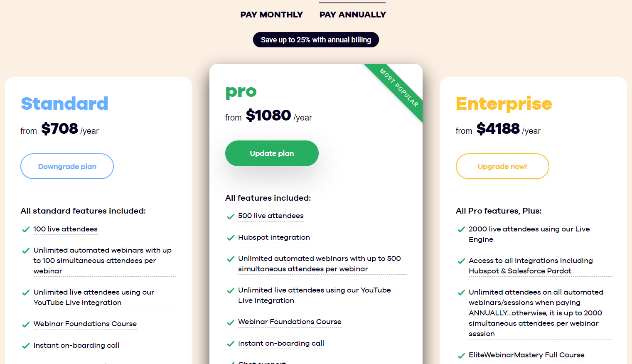Click checkmark beside 500 live attendees
Image resolution: width=632 pixels, height=364 pixels.
point(231,216)
